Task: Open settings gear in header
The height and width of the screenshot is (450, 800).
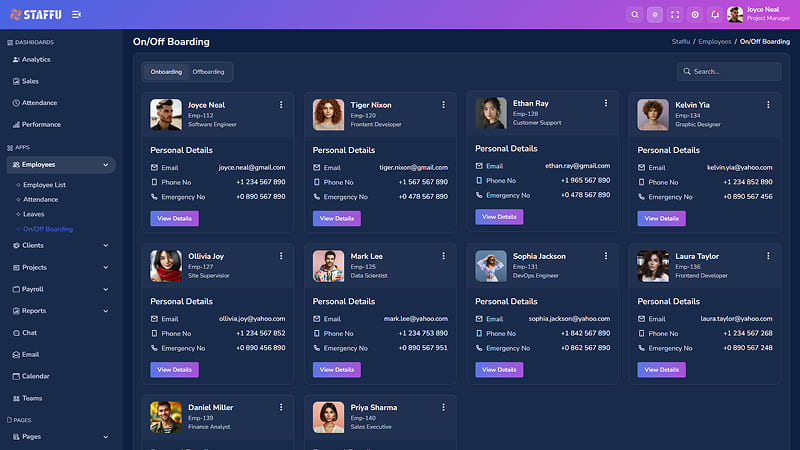Action: [x=695, y=15]
